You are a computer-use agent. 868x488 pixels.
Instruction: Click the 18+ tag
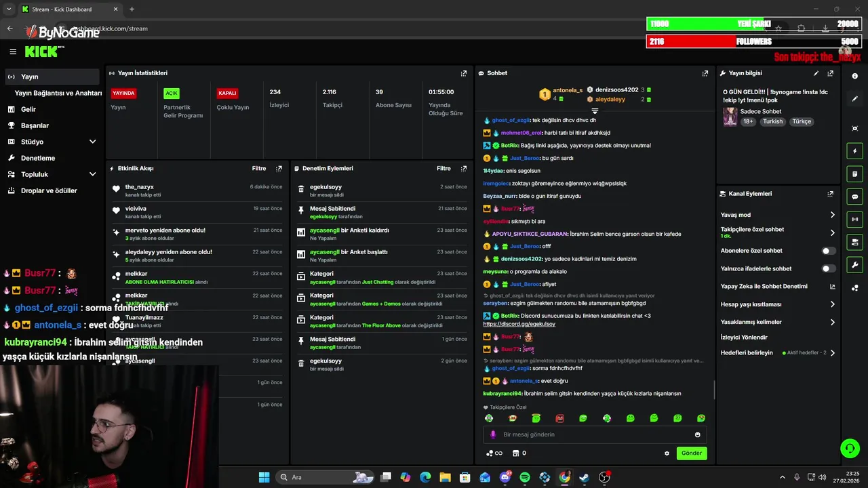[748, 121]
